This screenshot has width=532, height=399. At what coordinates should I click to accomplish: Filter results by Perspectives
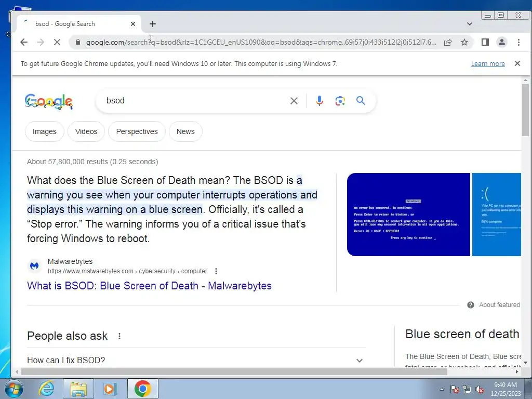[x=137, y=131]
